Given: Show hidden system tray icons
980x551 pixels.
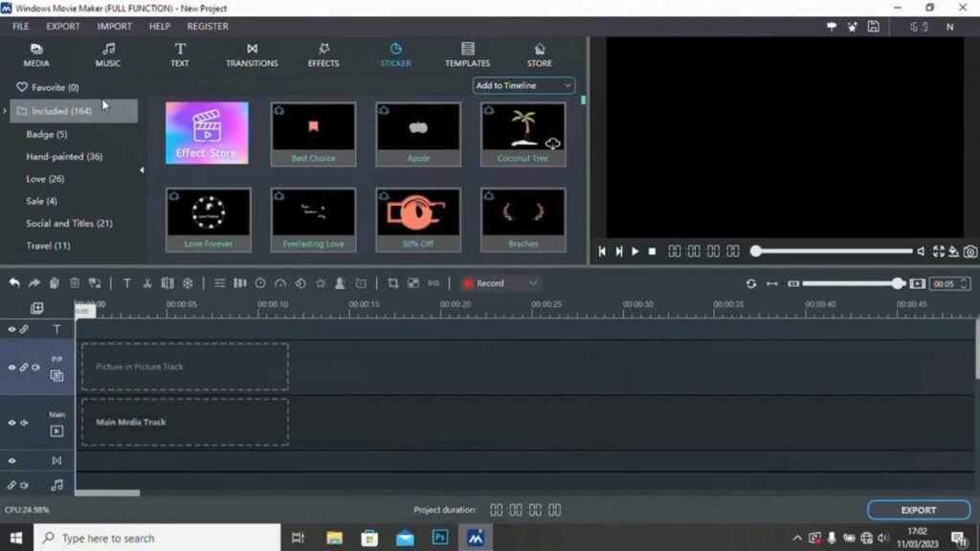Looking at the screenshot, I should (797, 538).
